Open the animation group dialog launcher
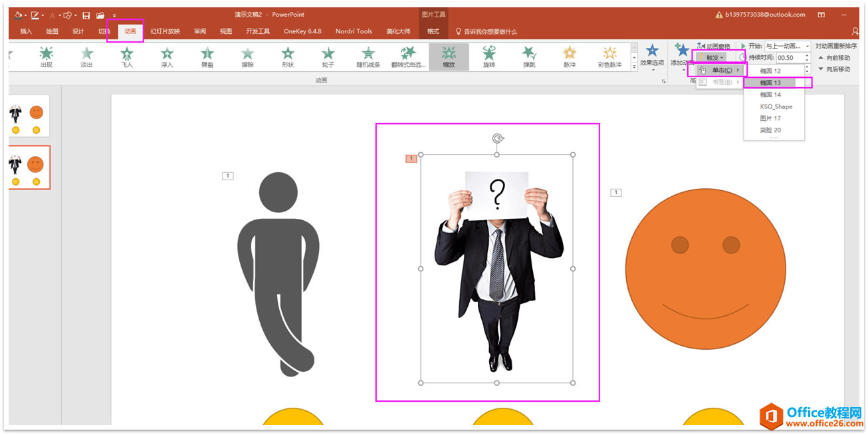 (x=663, y=81)
